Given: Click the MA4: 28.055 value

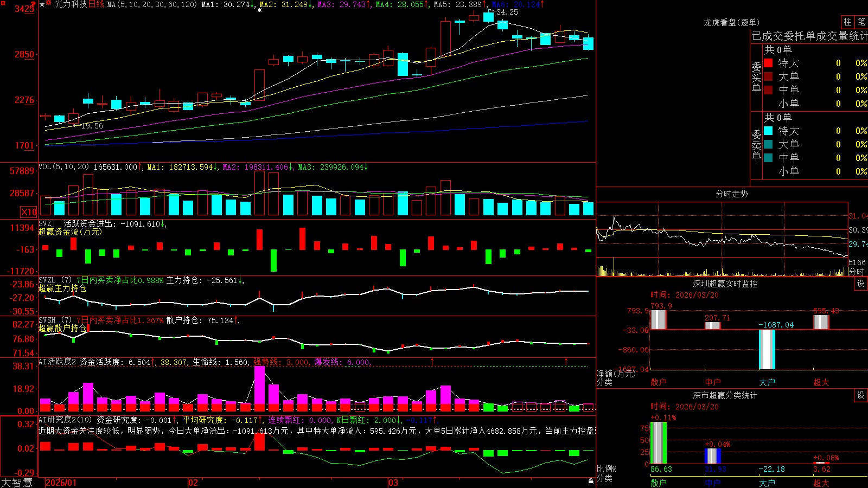Looking at the screenshot, I should (400, 4).
